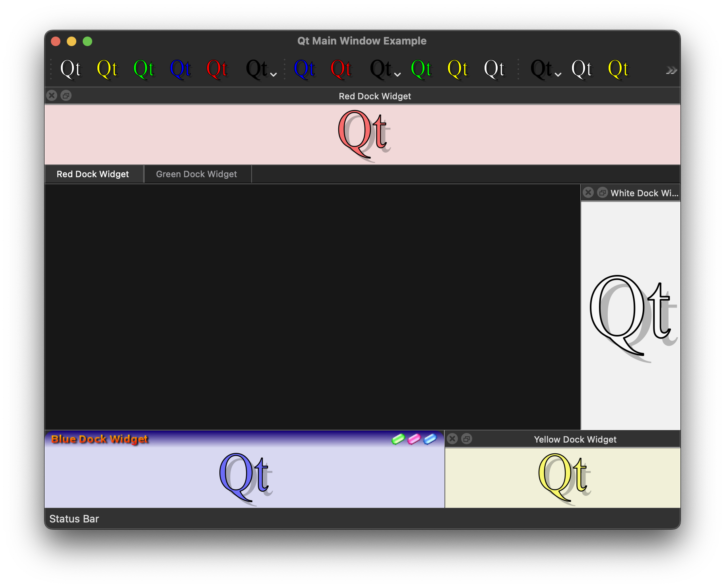Viewport: 725px width, 588px height.
Task: Click yellow Qt icon in third toolbar
Action: (618, 69)
